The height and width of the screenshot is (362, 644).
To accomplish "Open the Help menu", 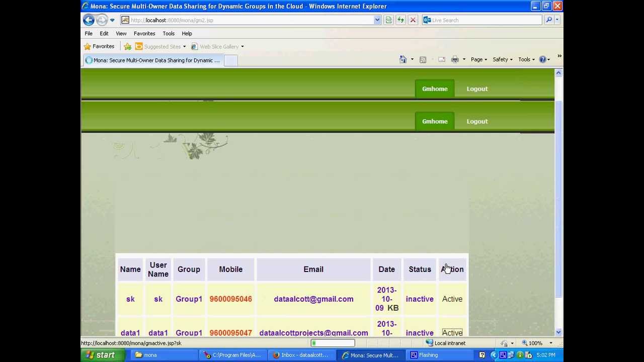I will (x=187, y=33).
